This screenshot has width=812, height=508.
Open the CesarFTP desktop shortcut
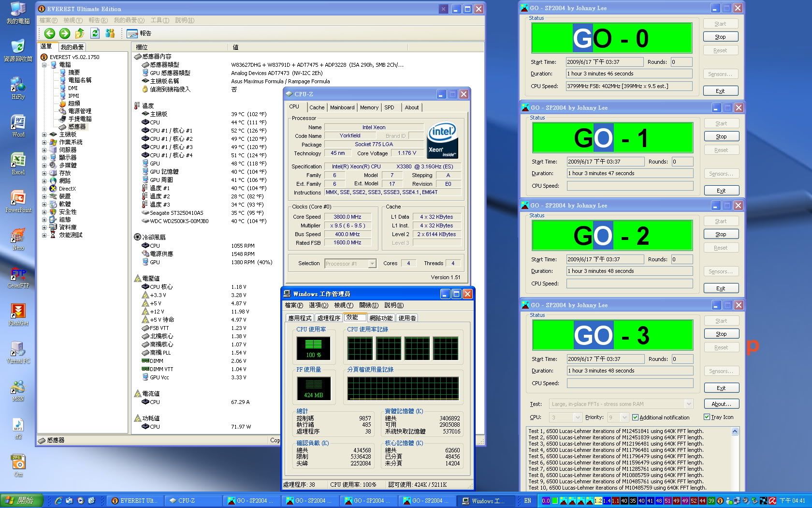18,277
